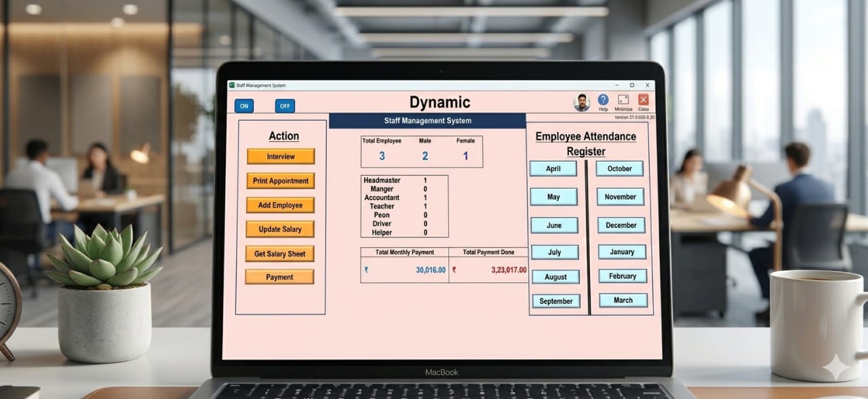Viewport: 868px width, 399px height.
Task: Click the OFF button
Action: pyautogui.click(x=285, y=105)
